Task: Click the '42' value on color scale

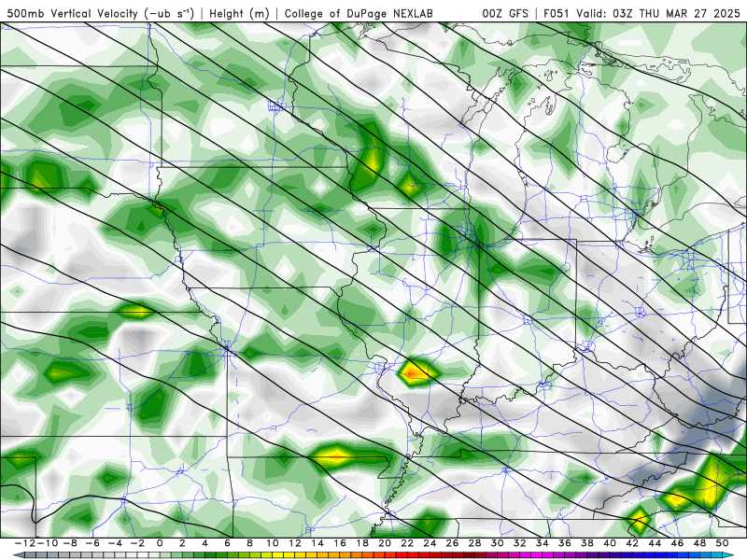Action: (632, 543)
